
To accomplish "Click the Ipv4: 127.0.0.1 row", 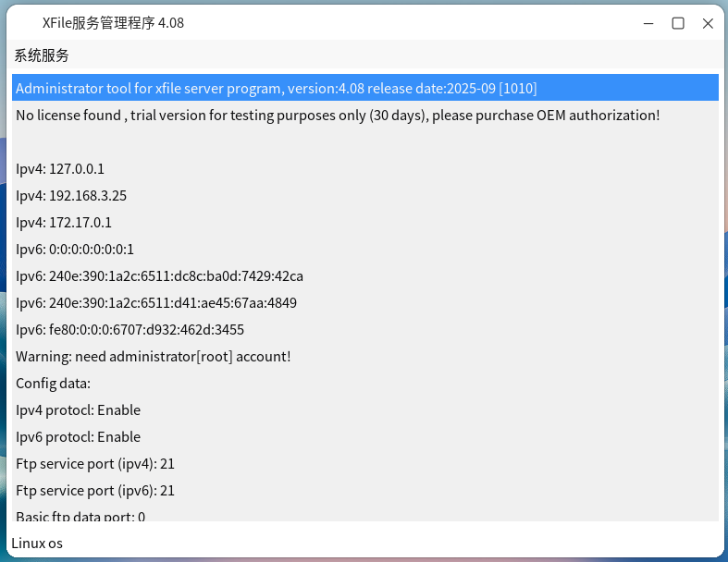I will coord(60,169).
